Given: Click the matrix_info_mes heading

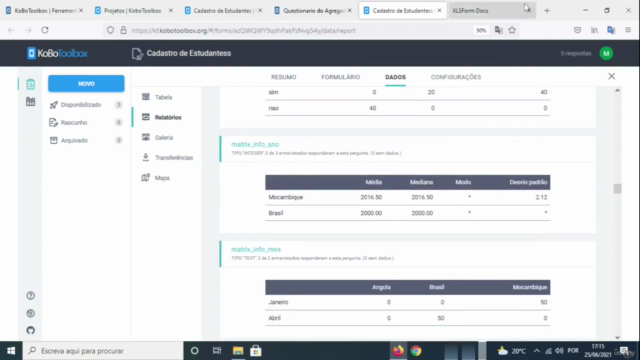Looking at the screenshot, I should (256, 249).
